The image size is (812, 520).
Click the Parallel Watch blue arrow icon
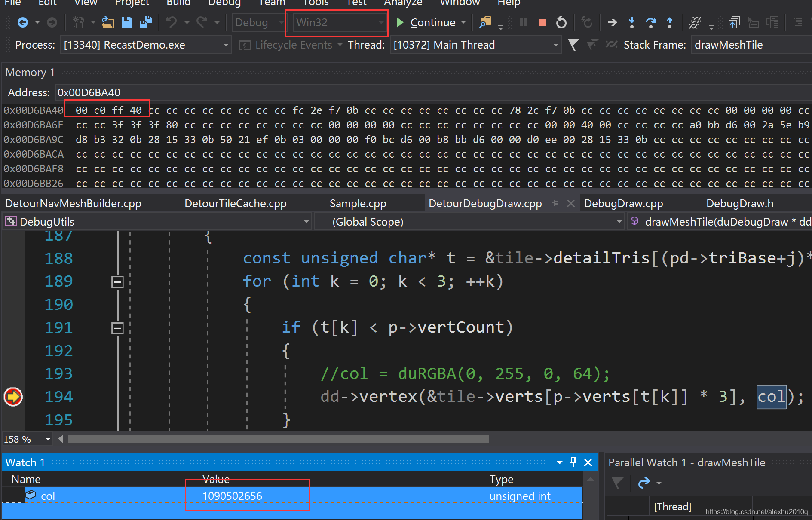pyautogui.click(x=643, y=483)
